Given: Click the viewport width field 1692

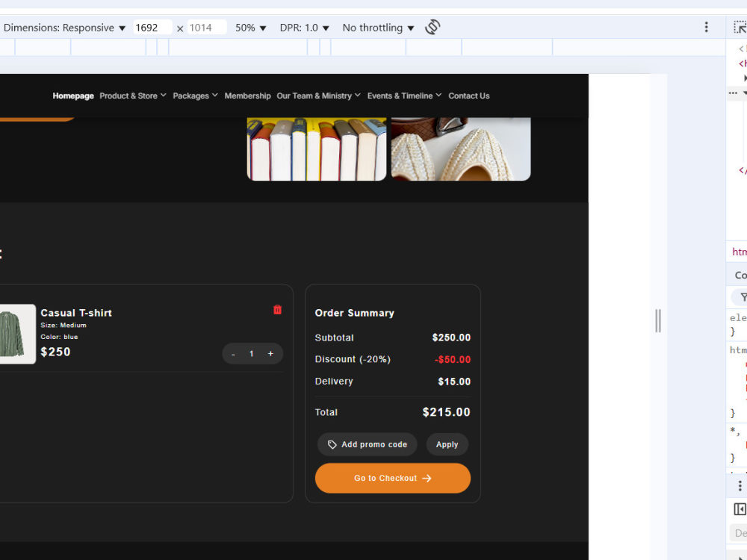Looking at the screenshot, I should (152, 28).
